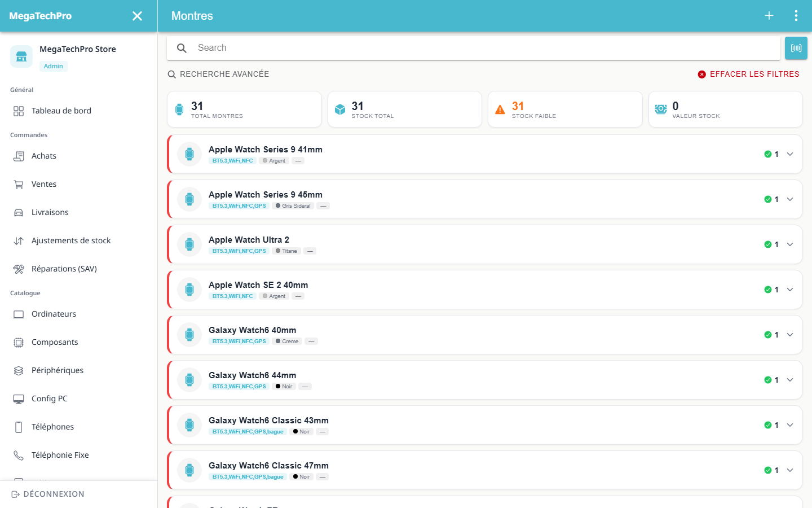Click the watch icon for Apple Watch Ultra 2
The width and height of the screenshot is (812, 508).
tap(189, 244)
